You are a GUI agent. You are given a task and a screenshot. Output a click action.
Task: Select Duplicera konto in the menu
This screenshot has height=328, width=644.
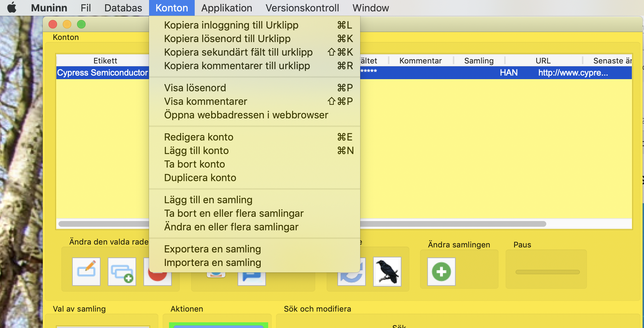200,178
